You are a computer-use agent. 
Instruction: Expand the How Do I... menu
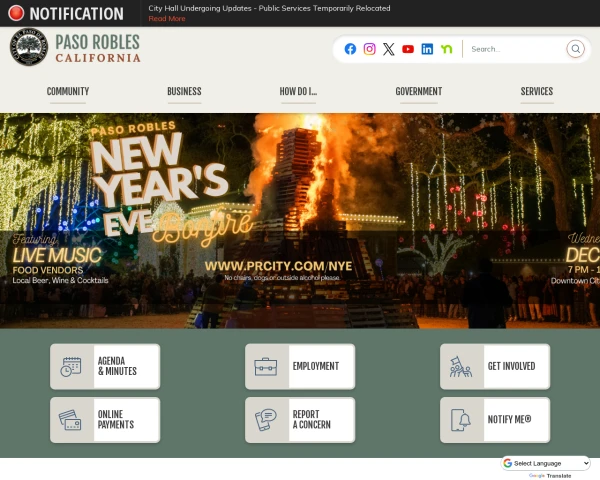coord(298,91)
